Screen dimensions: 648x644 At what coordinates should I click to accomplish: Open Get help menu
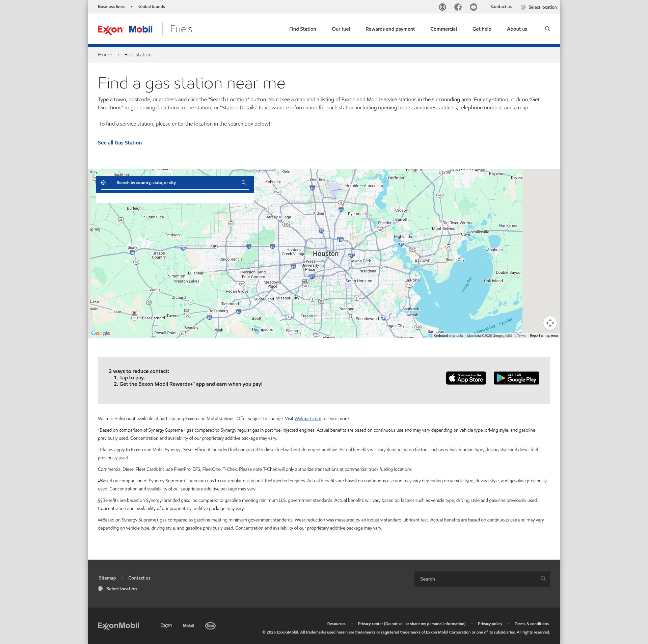tap(482, 29)
